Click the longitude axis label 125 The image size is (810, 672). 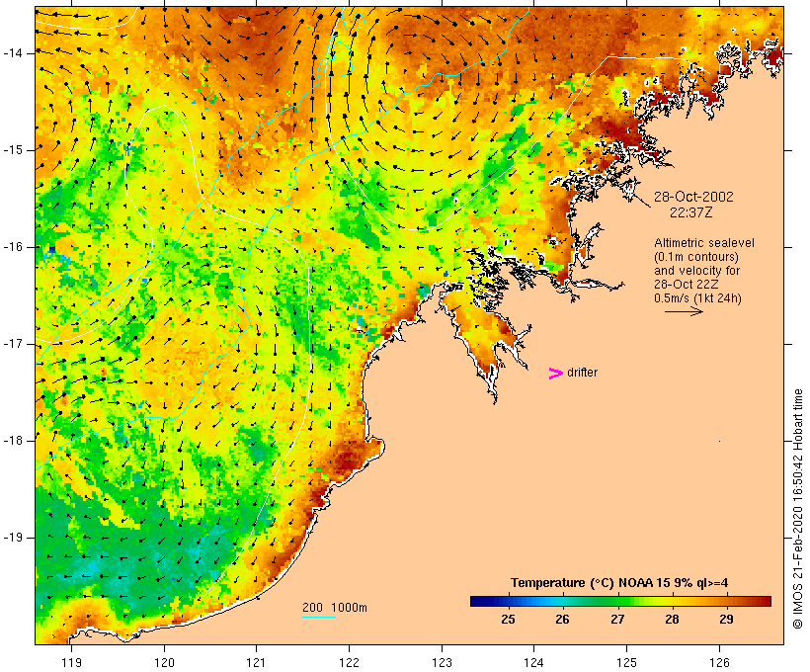pyautogui.click(x=626, y=662)
